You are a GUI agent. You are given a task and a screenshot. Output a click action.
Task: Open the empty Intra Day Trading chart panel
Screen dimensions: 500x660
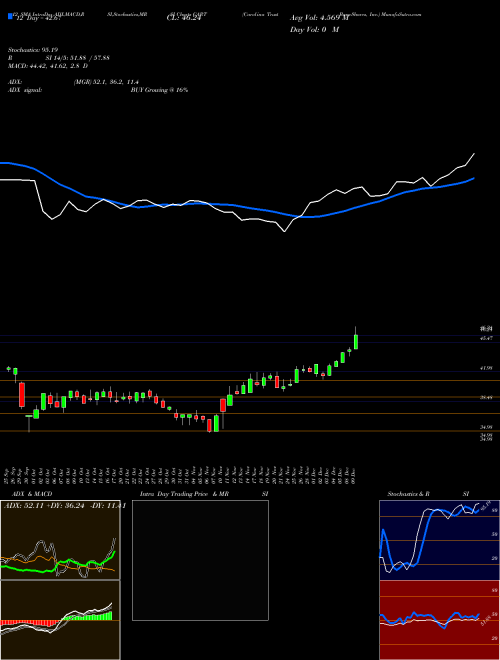pos(200,560)
